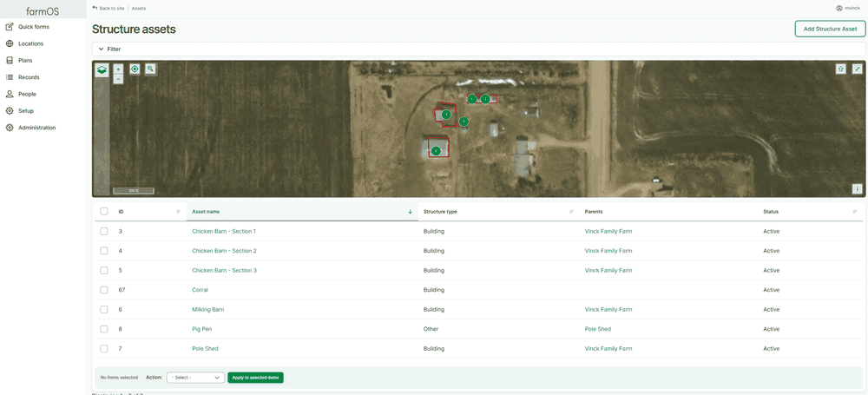
Task: Open Records in the sidebar
Action: point(29,77)
